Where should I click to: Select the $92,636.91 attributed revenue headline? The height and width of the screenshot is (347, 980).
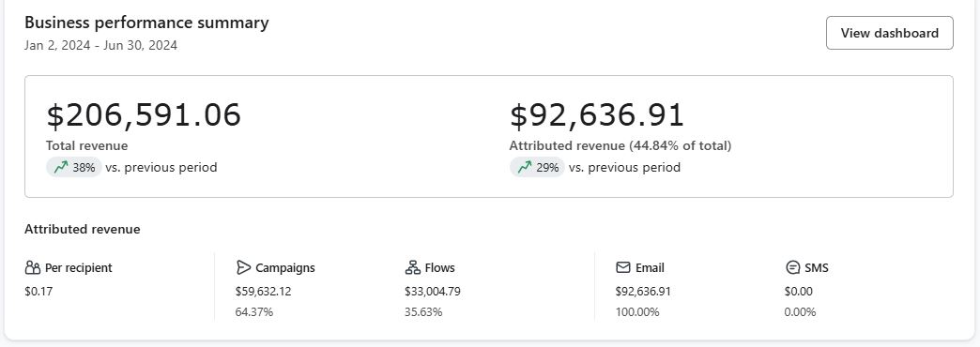597,115
